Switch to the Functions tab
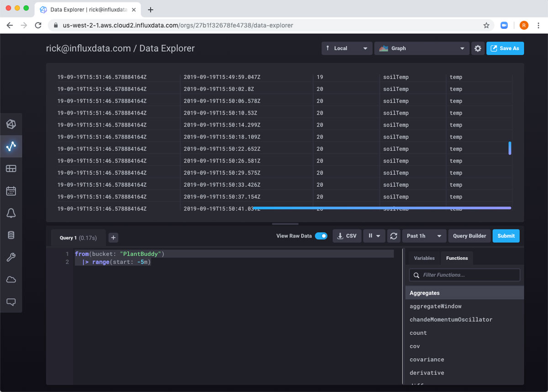The height and width of the screenshot is (392, 548). point(457,258)
